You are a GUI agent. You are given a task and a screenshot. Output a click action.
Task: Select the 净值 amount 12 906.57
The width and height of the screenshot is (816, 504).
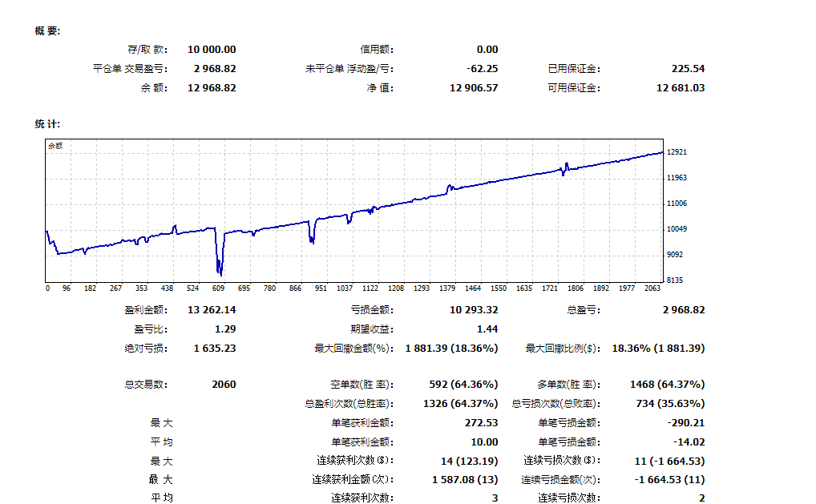[474, 88]
